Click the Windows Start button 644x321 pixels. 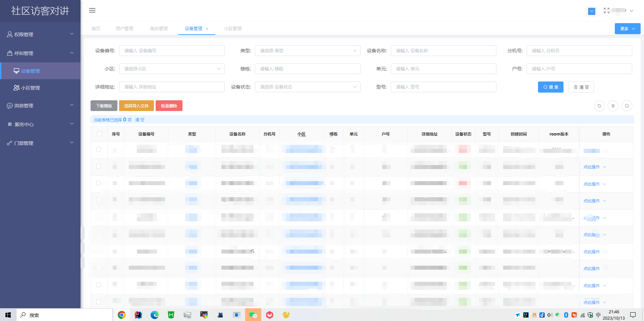coord(8,315)
